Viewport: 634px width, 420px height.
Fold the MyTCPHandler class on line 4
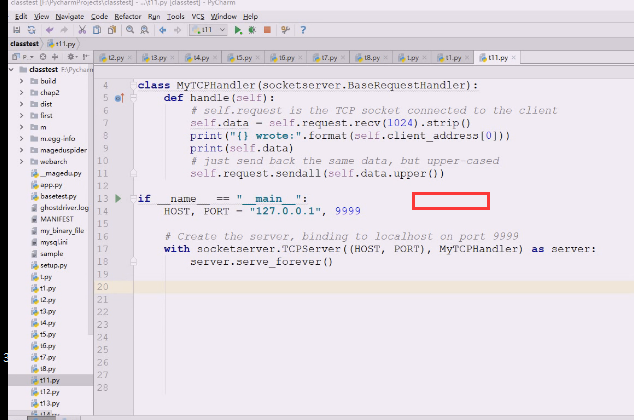pos(133,85)
